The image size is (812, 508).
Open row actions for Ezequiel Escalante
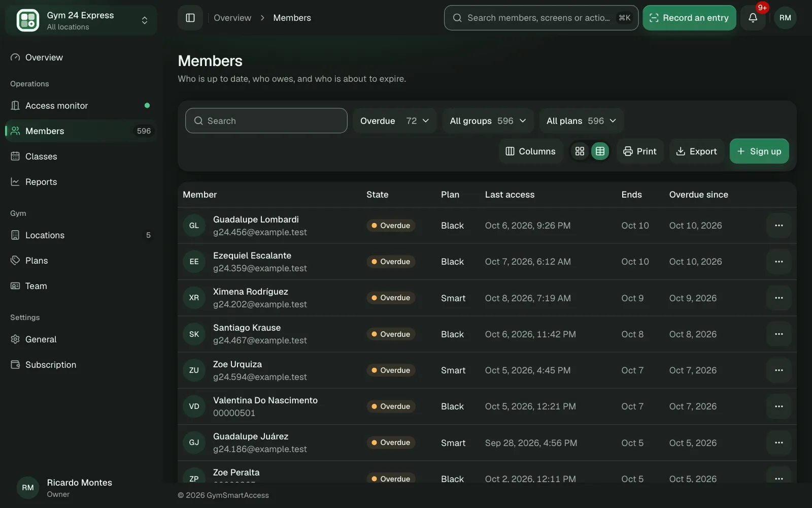[x=779, y=262]
